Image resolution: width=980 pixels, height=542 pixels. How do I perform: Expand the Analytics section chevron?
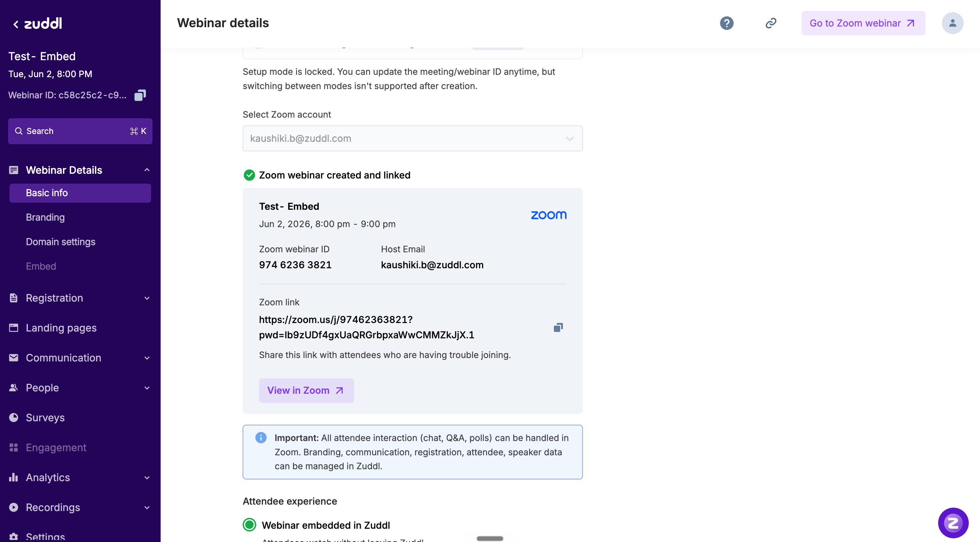click(147, 477)
